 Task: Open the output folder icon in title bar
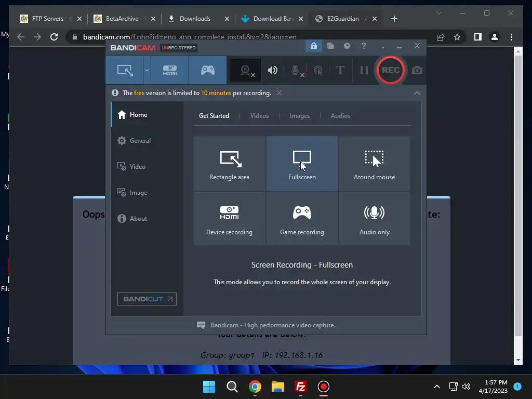(x=330, y=46)
